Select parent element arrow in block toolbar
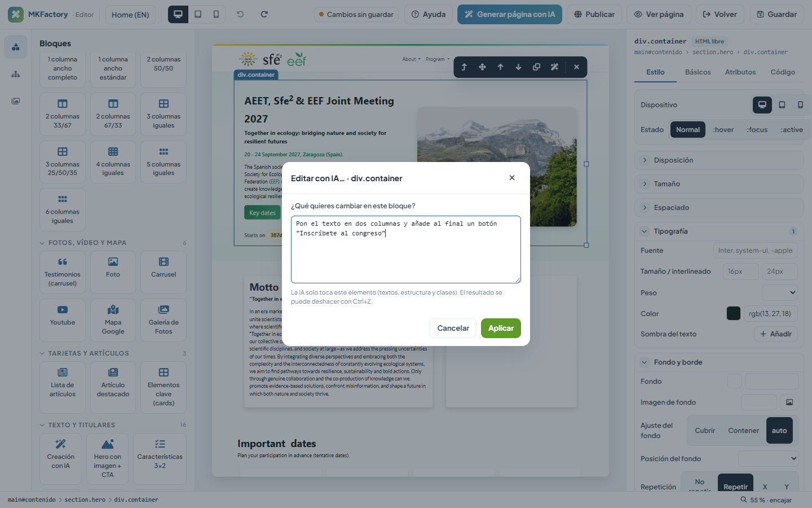The width and height of the screenshot is (812, 508). [464, 67]
